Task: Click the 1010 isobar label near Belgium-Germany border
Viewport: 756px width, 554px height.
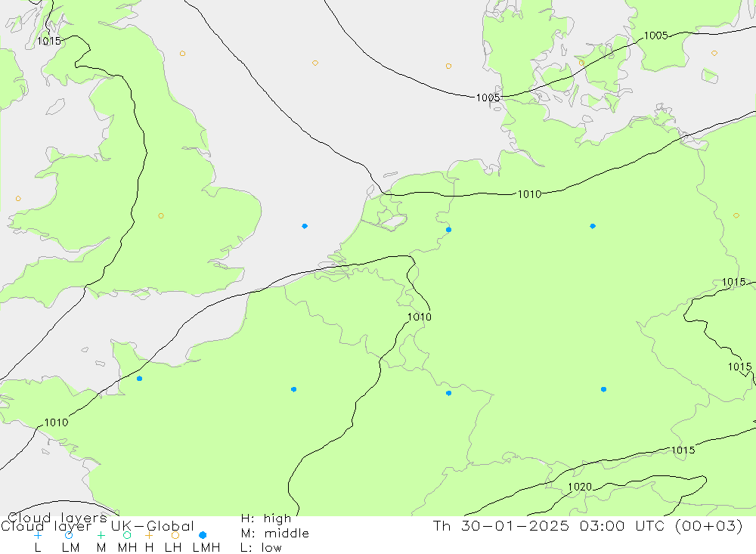Action: 420,317
